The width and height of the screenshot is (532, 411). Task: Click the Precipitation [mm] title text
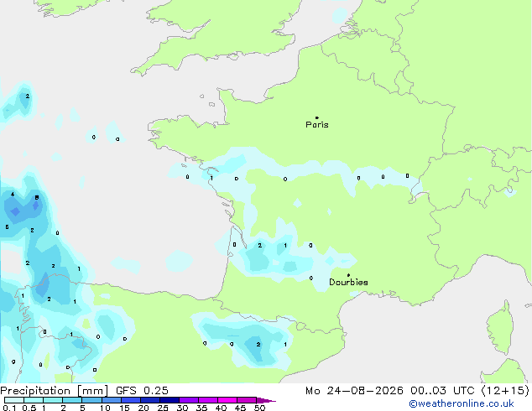(55, 391)
